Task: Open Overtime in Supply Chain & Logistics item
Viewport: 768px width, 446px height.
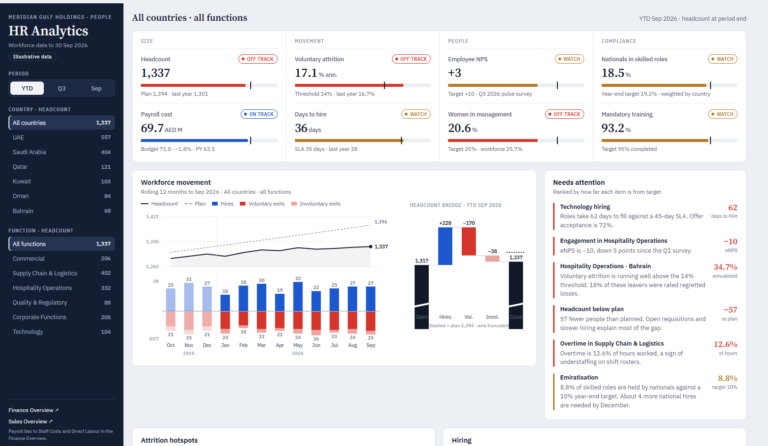Action: click(x=645, y=353)
